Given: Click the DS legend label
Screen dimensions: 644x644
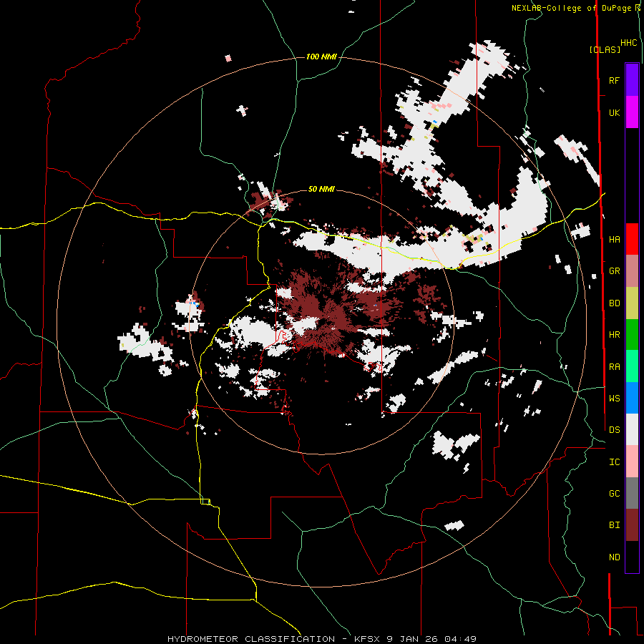Looking at the screenshot, I should click(614, 430).
